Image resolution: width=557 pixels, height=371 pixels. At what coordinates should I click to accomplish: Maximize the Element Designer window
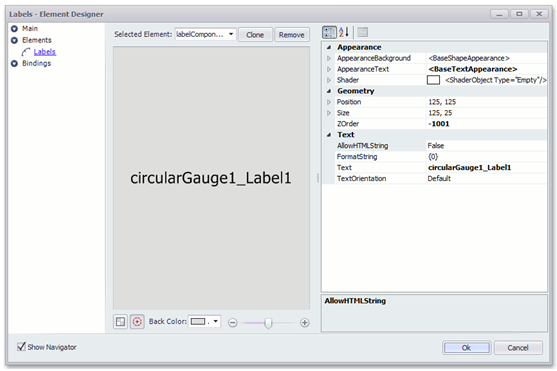click(x=519, y=14)
